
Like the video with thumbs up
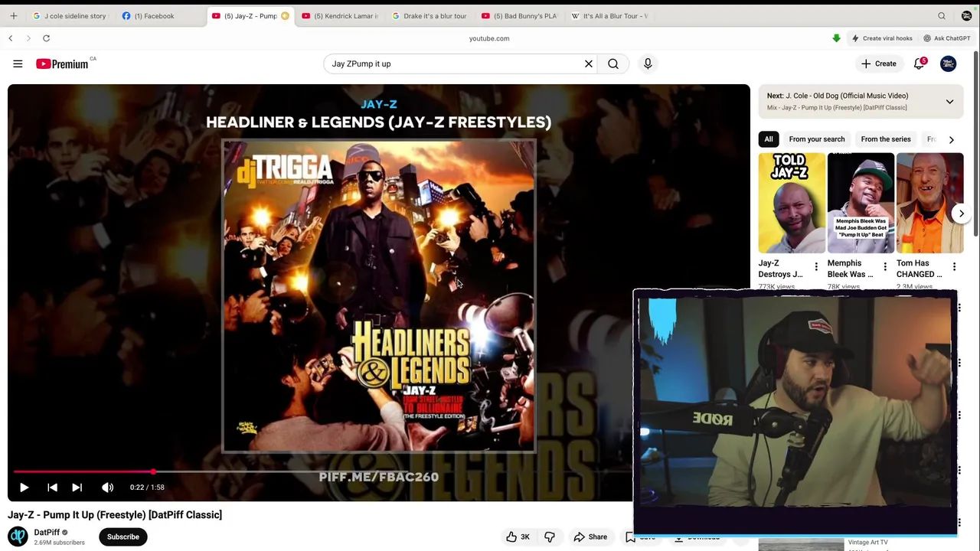point(518,536)
